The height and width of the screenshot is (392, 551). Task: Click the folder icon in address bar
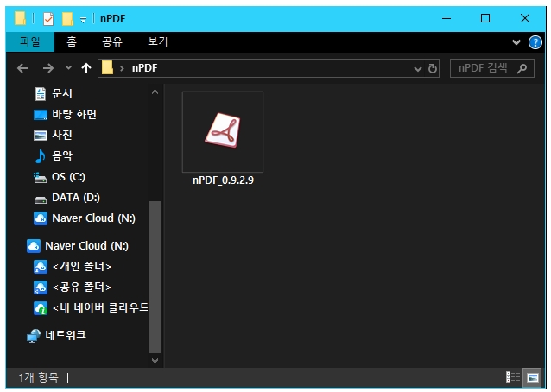108,68
